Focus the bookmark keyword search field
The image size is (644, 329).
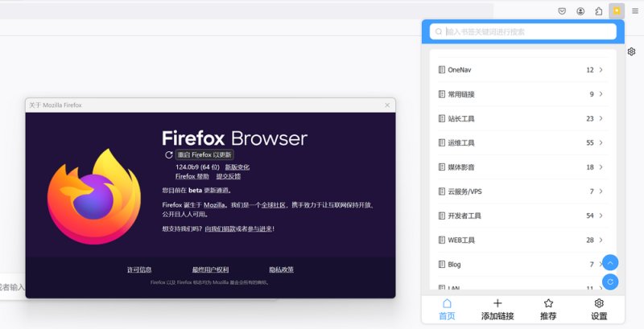click(x=522, y=31)
